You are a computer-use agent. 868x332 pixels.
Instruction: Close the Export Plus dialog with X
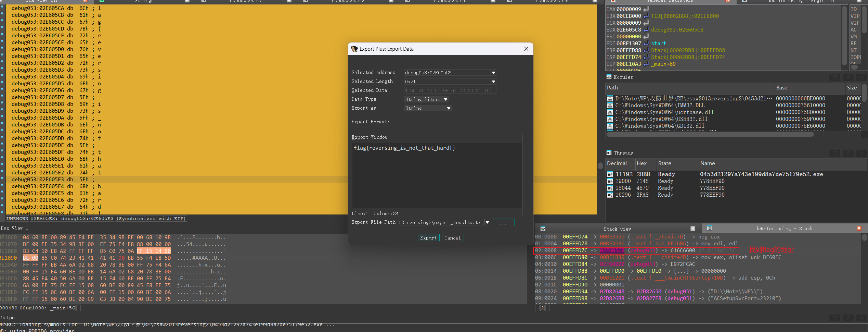point(526,49)
